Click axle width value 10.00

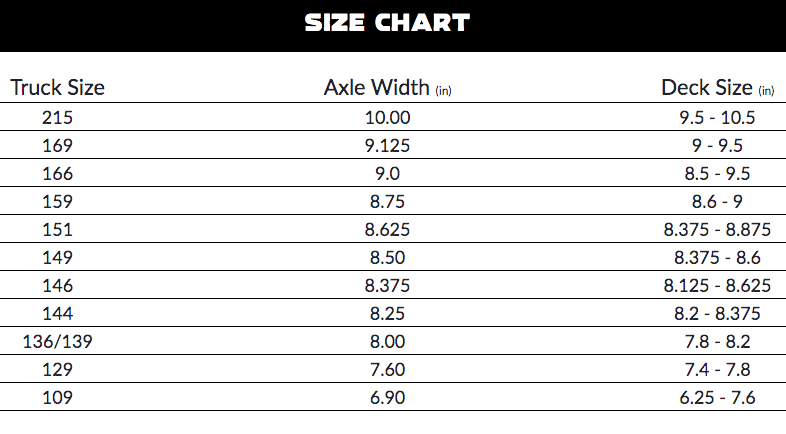click(387, 117)
